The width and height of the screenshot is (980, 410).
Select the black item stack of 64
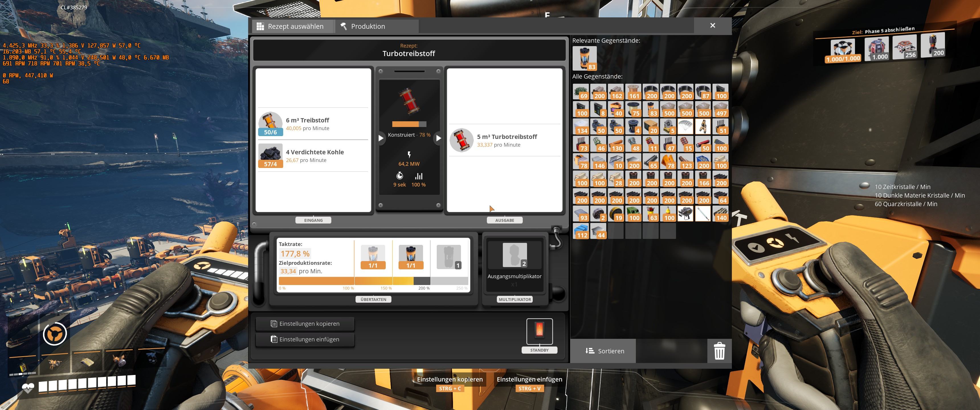coord(720,197)
